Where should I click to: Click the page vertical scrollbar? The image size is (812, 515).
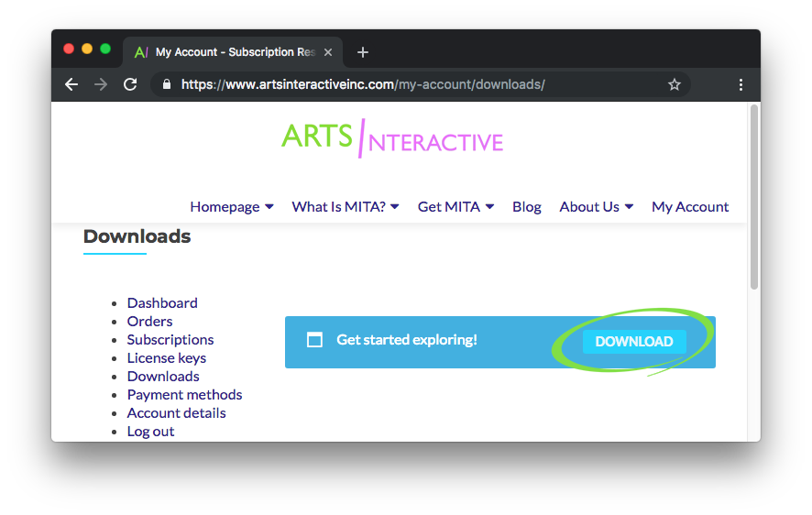tap(754, 197)
